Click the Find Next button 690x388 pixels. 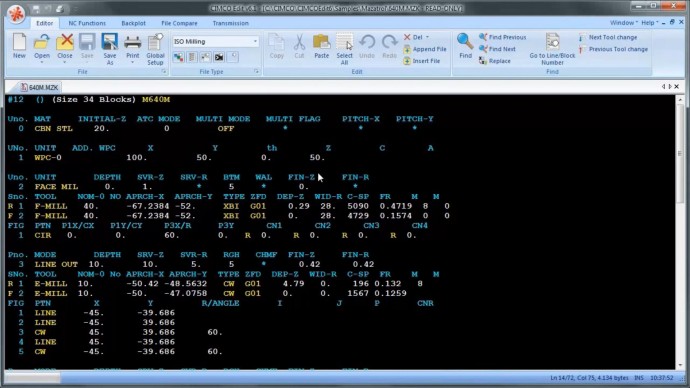[498, 49]
